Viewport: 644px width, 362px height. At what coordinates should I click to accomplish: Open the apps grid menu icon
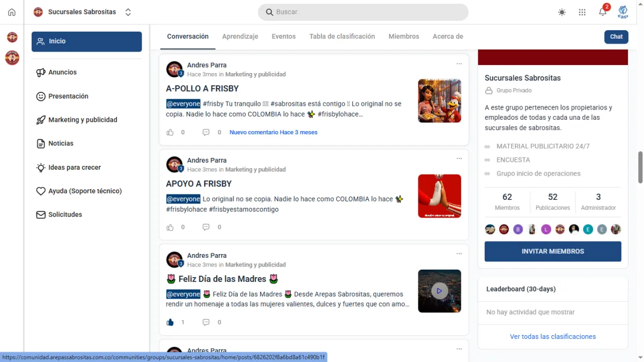point(582,12)
